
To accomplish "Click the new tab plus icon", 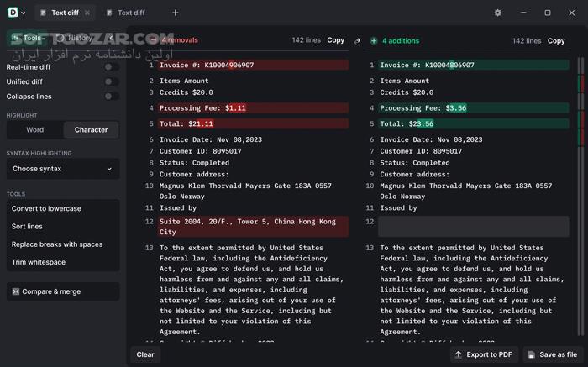I will click(x=175, y=13).
